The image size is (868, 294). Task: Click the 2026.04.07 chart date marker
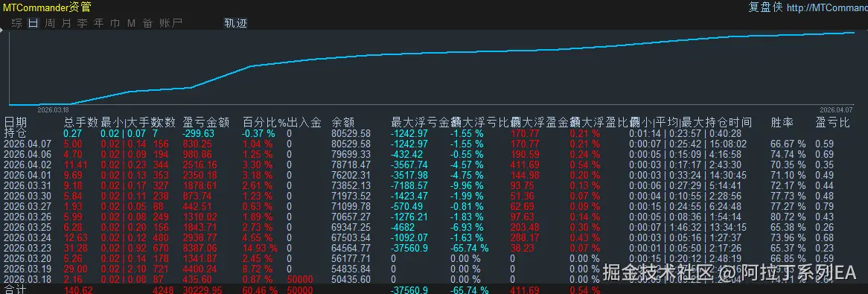(835, 109)
